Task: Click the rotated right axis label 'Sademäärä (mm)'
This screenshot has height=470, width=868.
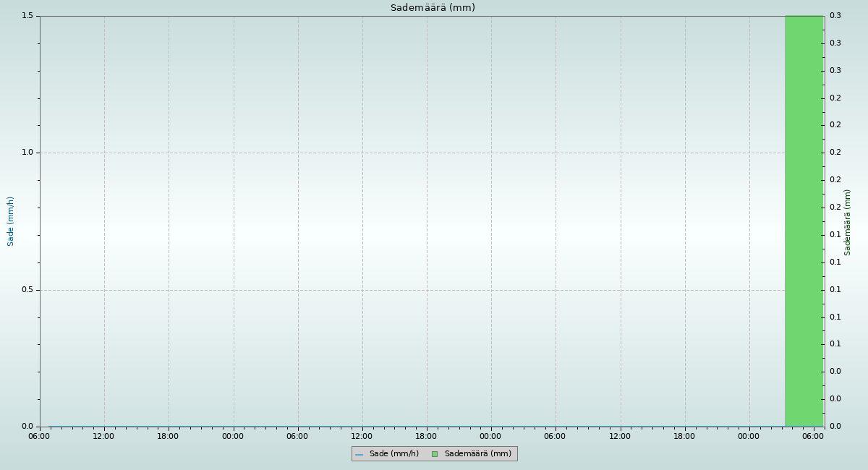Action: (x=848, y=222)
